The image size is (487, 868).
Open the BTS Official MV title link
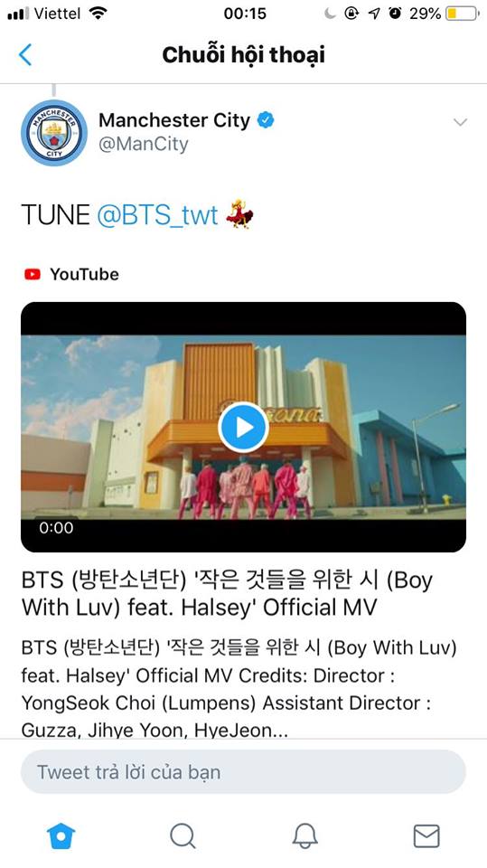[x=227, y=593]
